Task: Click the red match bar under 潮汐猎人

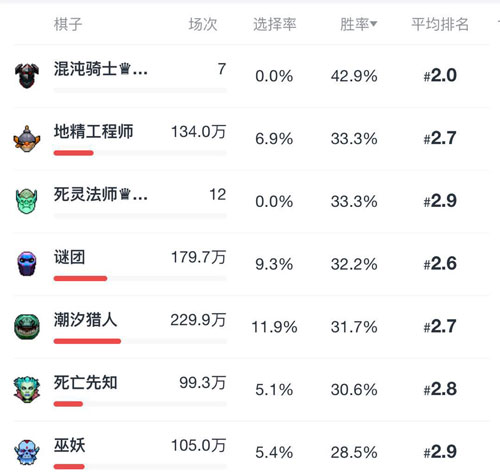Action: [x=87, y=341]
